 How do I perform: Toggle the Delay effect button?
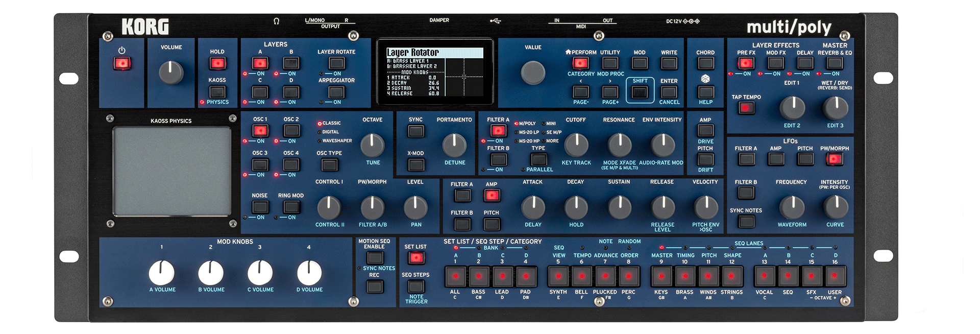805,63
